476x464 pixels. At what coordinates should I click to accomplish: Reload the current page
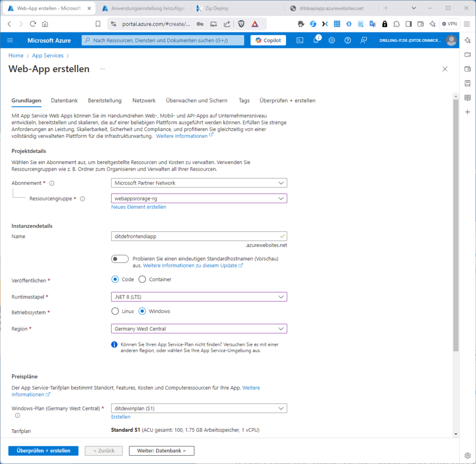[33, 24]
